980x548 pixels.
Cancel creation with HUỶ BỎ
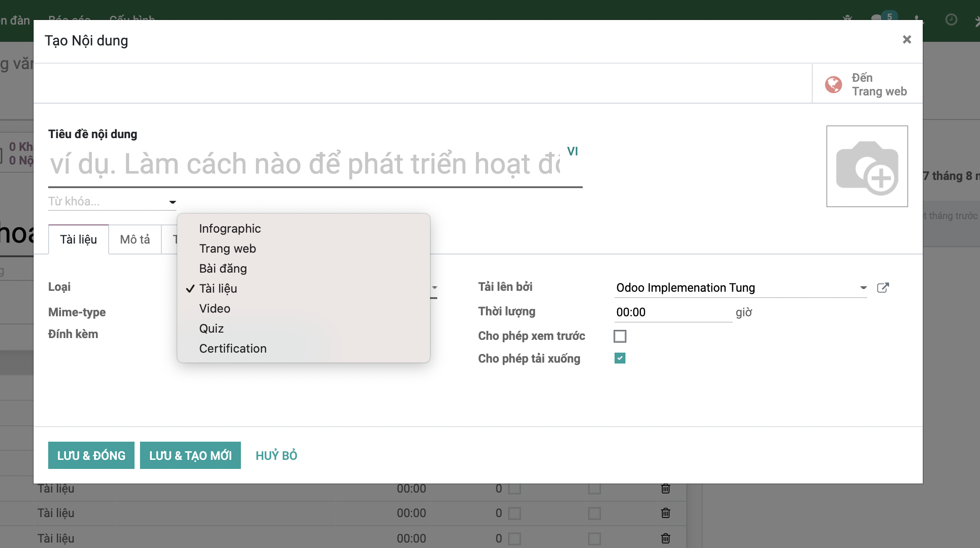tap(275, 455)
